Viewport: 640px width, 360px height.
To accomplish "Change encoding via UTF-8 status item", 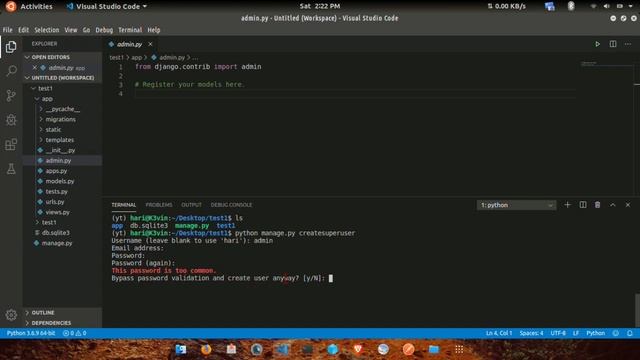I will [x=558, y=333].
